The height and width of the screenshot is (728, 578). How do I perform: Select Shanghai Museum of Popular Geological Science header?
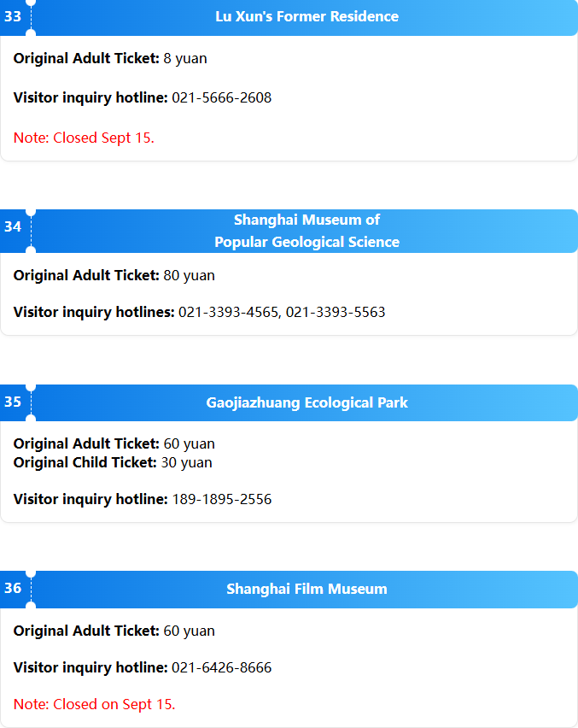pos(307,231)
